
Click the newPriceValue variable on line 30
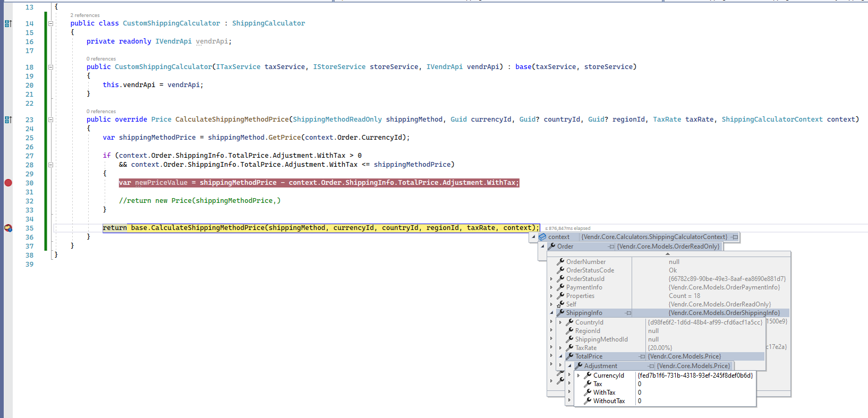[161, 183]
